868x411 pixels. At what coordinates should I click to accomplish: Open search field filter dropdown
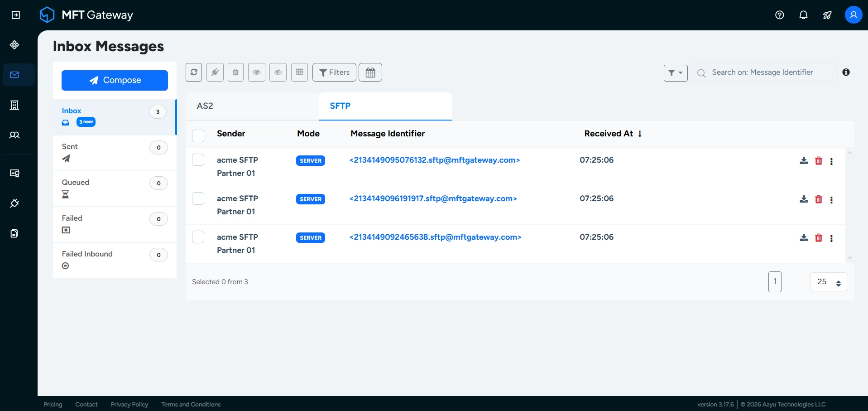pyautogui.click(x=676, y=73)
